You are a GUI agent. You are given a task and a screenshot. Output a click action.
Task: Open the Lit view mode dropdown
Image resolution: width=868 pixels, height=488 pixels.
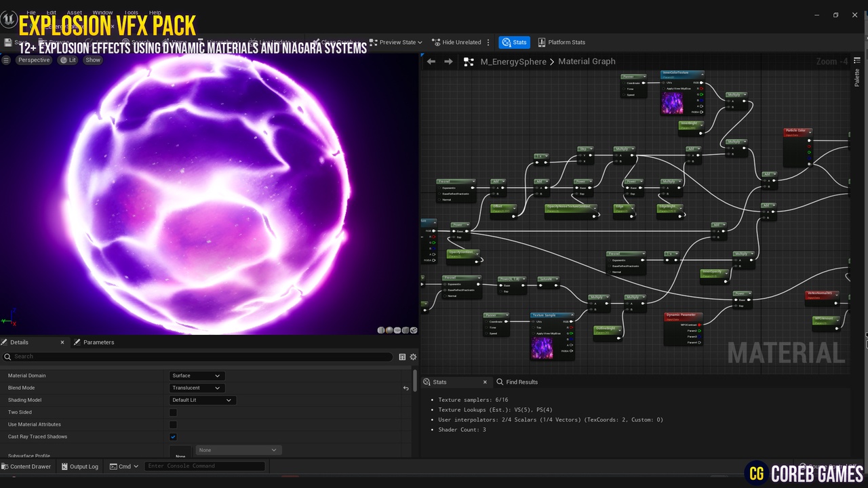[68, 60]
